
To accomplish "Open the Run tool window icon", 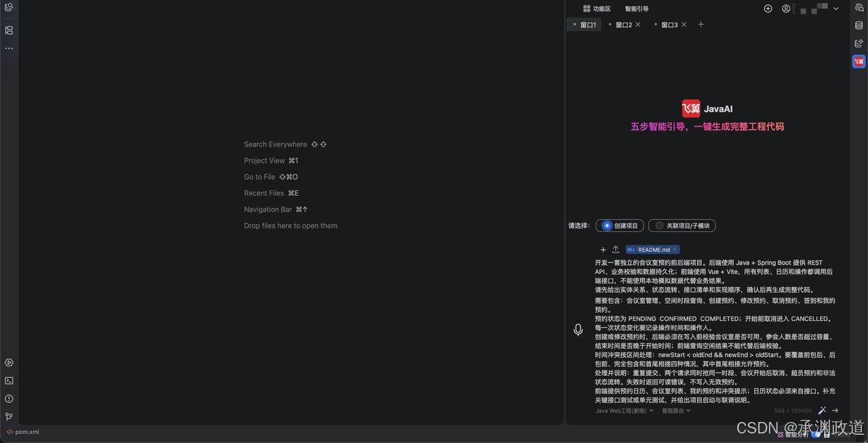I will (9, 363).
